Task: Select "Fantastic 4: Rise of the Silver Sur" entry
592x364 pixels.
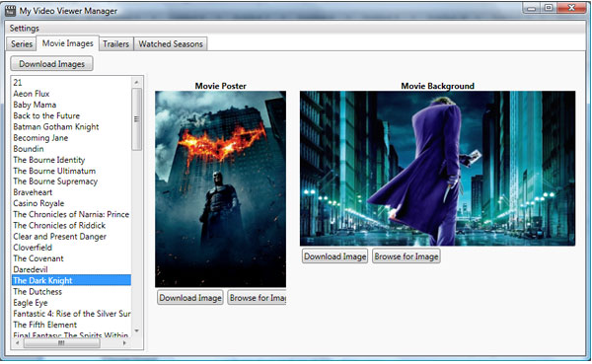Action: coord(72,314)
